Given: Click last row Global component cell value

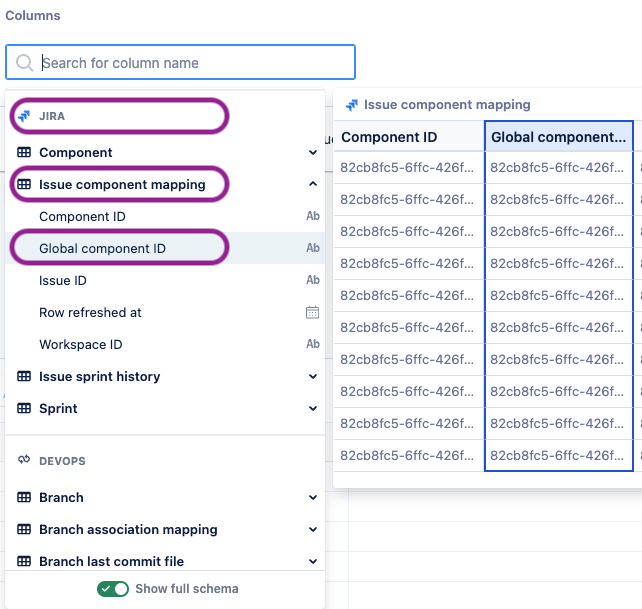Looking at the screenshot, I should tap(557, 455).
